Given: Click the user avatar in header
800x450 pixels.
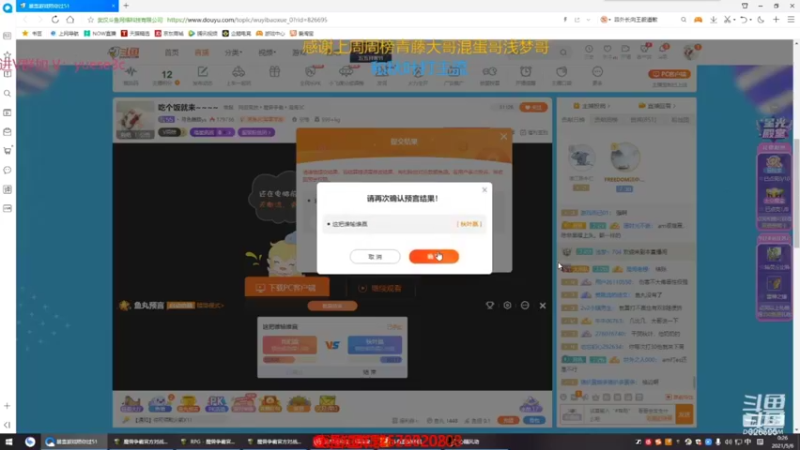Looking at the screenshot, I should (x=690, y=52).
